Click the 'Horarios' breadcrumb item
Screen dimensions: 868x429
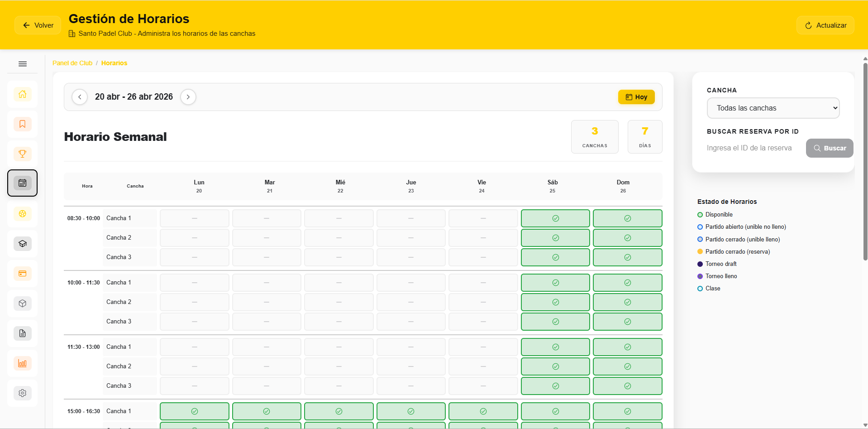[x=114, y=63]
